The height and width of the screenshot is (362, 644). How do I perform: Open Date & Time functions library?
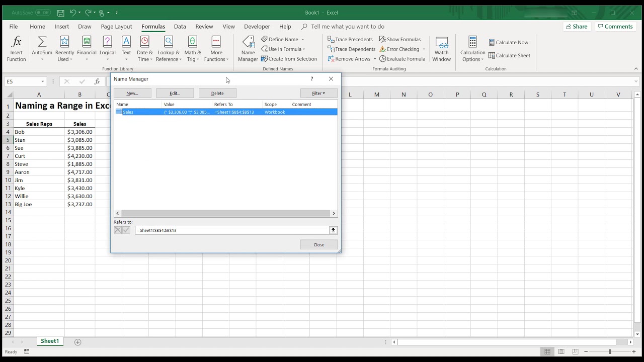145,49
